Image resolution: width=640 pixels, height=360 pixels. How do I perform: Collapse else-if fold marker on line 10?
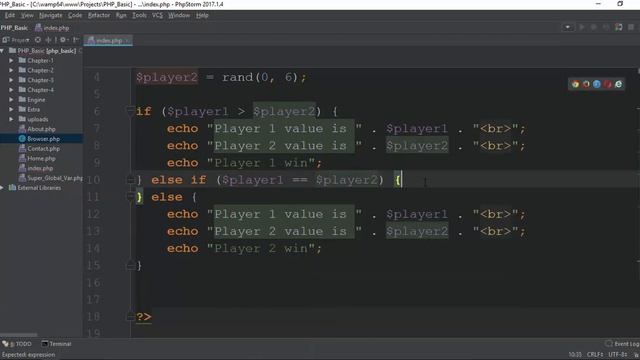(x=130, y=179)
